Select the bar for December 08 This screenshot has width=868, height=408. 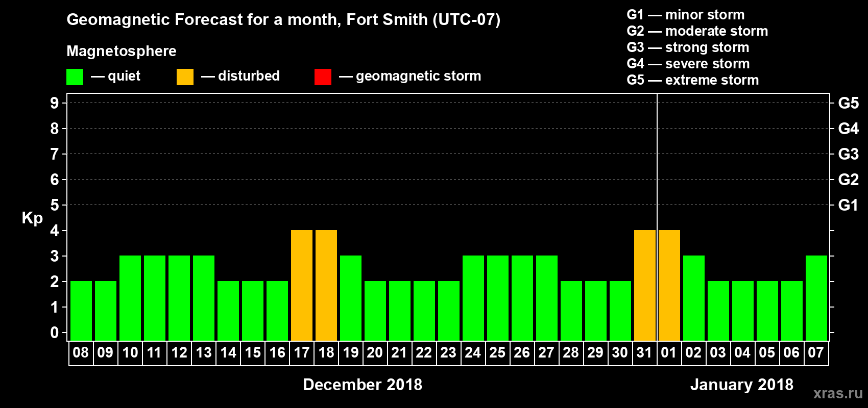click(81, 311)
